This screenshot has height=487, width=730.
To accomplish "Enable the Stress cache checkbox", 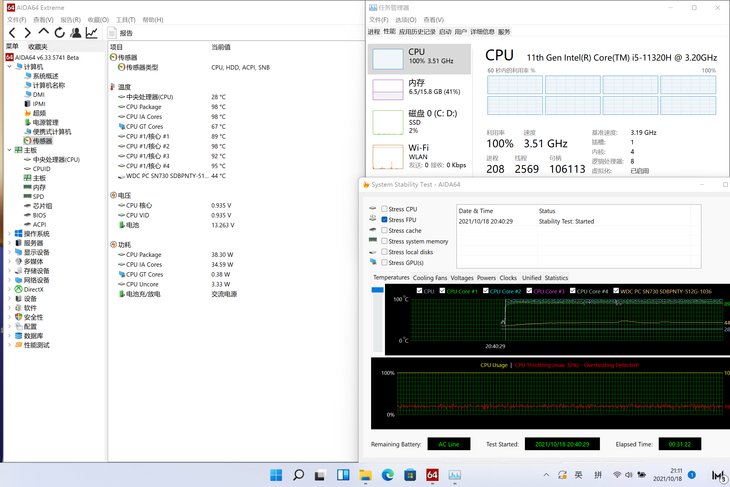I will coord(384,230).
